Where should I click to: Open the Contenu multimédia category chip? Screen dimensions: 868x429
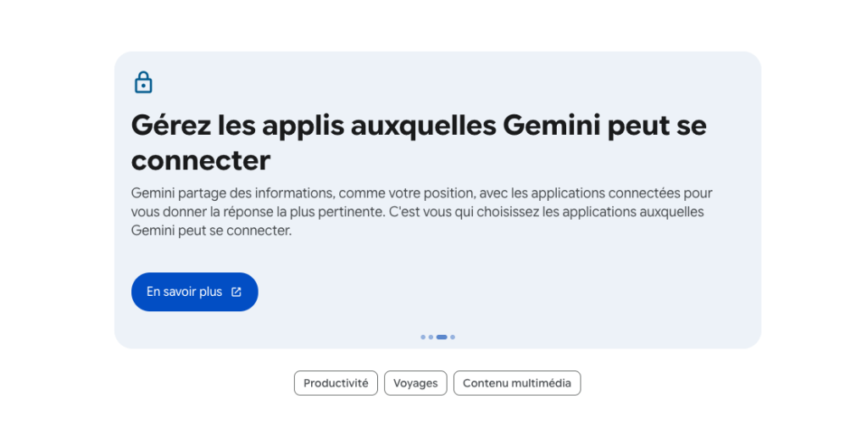[x=517, y=383]
